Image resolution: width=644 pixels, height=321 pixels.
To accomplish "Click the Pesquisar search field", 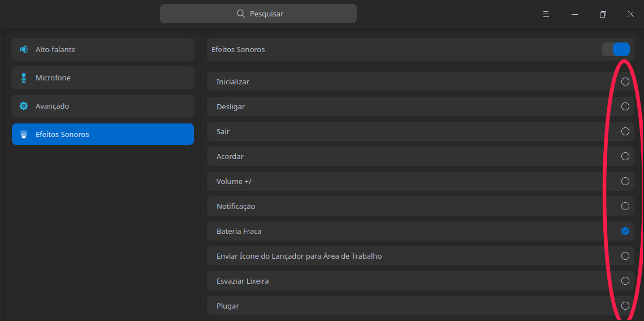I will 258,14.
